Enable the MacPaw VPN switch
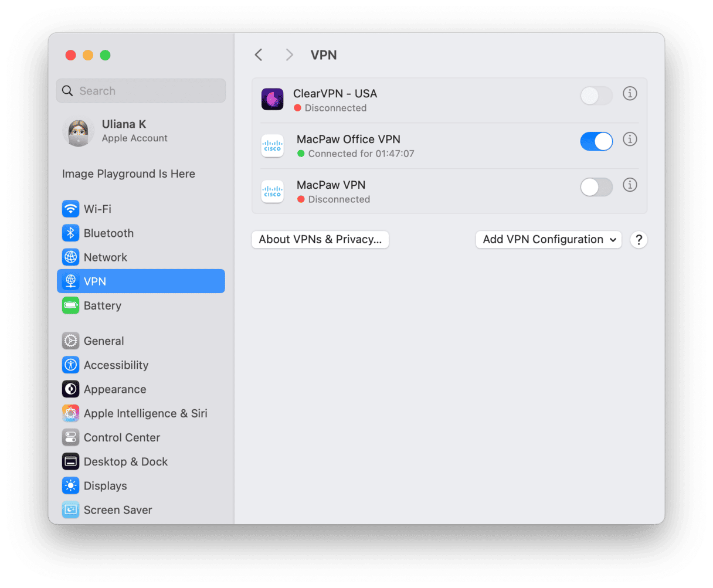The image size is (713, 588). pos(596,187)
